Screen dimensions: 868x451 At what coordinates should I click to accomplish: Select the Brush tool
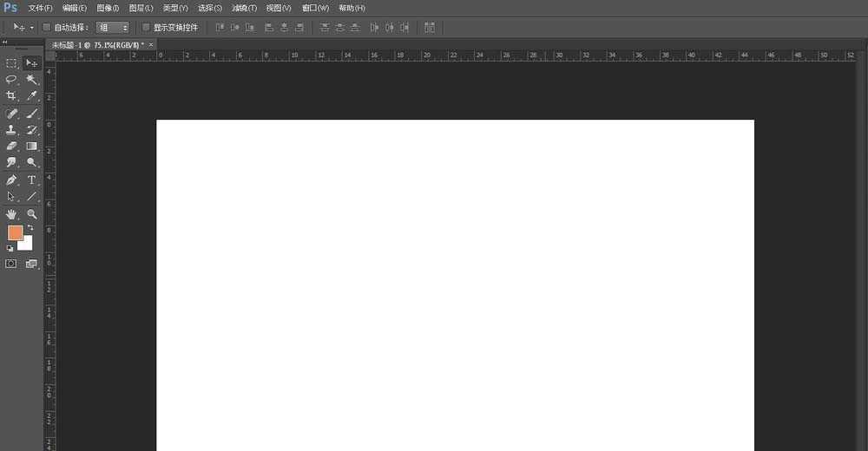pyautogui.click(x=31, y=114)
